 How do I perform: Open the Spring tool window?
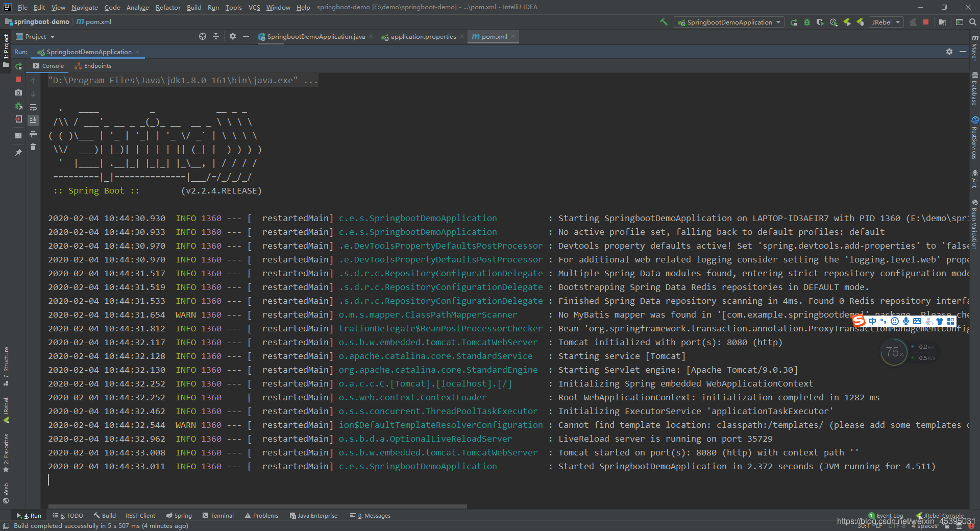tap(179, 516)
